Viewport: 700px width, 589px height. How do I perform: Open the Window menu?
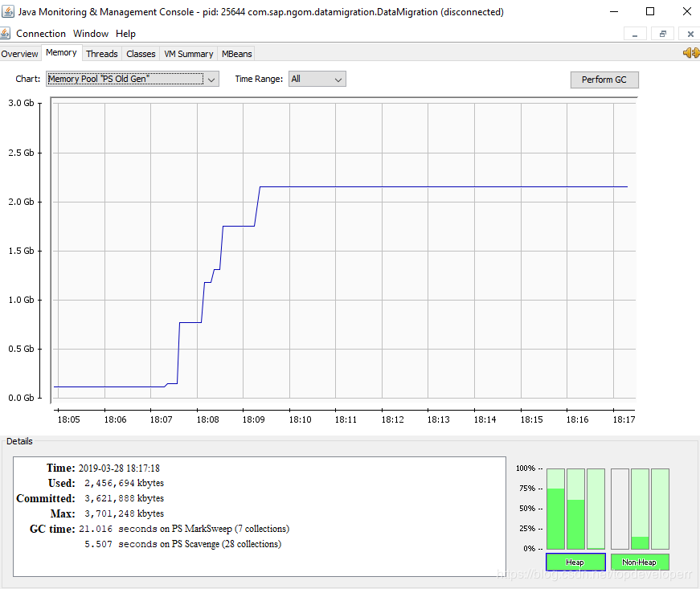91,34
